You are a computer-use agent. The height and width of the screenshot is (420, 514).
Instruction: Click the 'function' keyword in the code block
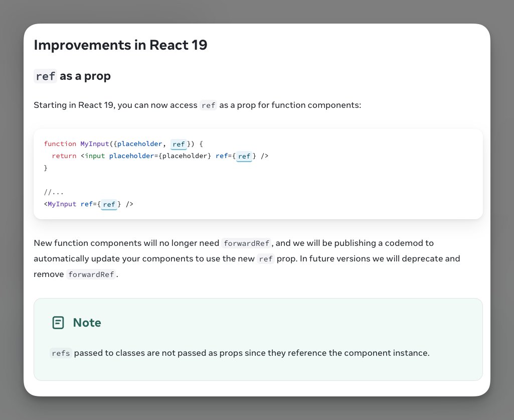[60, 144]
